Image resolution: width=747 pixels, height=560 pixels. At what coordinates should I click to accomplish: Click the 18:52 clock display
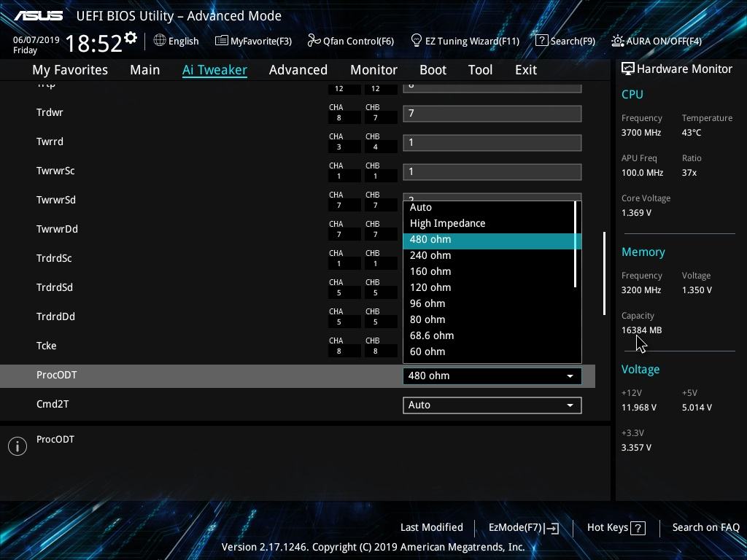(94, 44)
